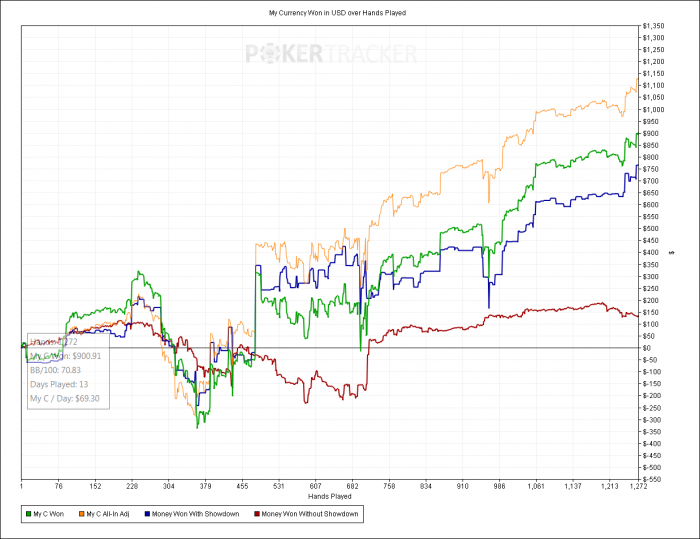This screenshot has height=539, width=700.
Task: Click the green My C Won legend swatch
Action: (x=29, y=514)
